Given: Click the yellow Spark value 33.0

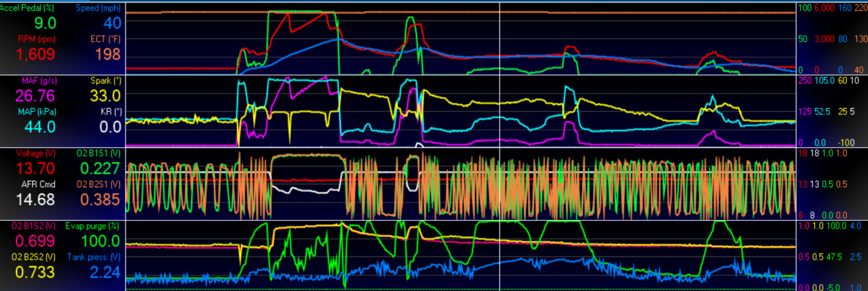Looking at the screenshot, I should coord(105,96).
